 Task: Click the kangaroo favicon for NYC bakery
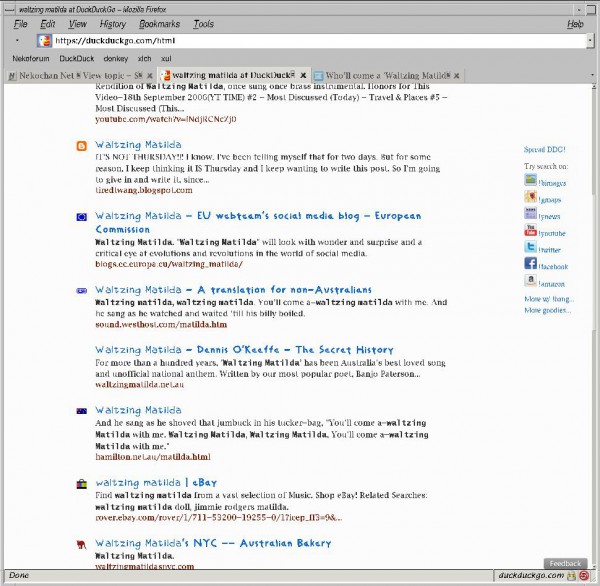click(82, 544)
